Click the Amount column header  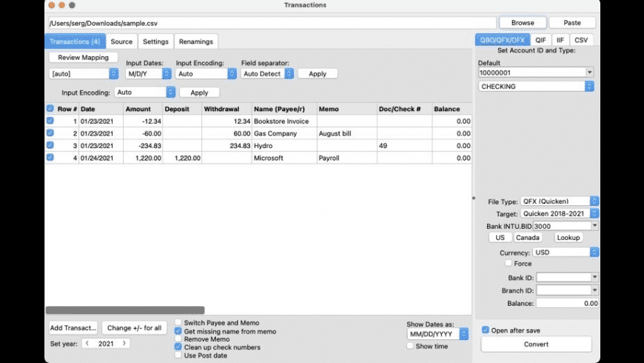coord(143,109)
